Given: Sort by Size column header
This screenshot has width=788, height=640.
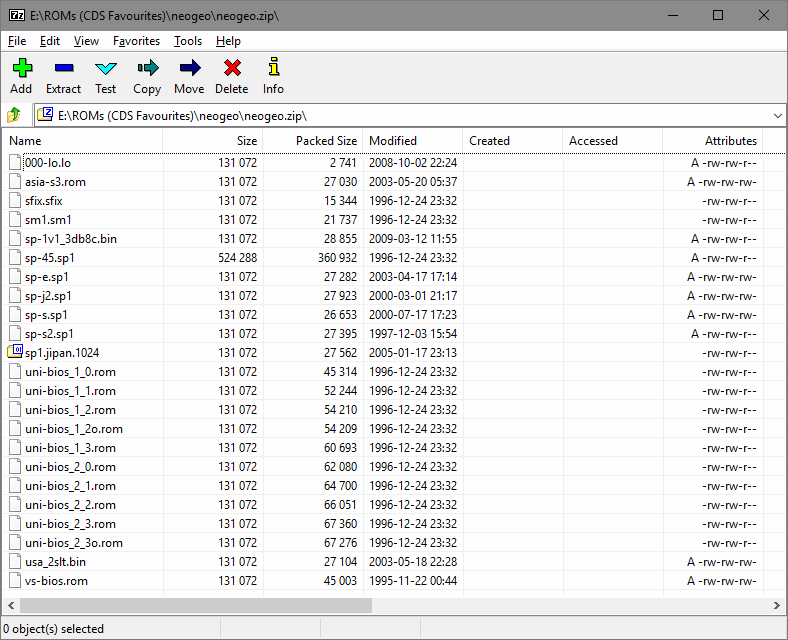Looking at the screenshot, I should pos(213,141).
